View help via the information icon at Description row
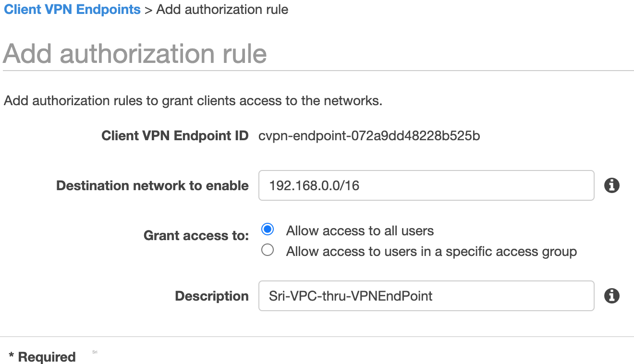The width and height of the screenshot is (634, 364). [x=612, y=296]
